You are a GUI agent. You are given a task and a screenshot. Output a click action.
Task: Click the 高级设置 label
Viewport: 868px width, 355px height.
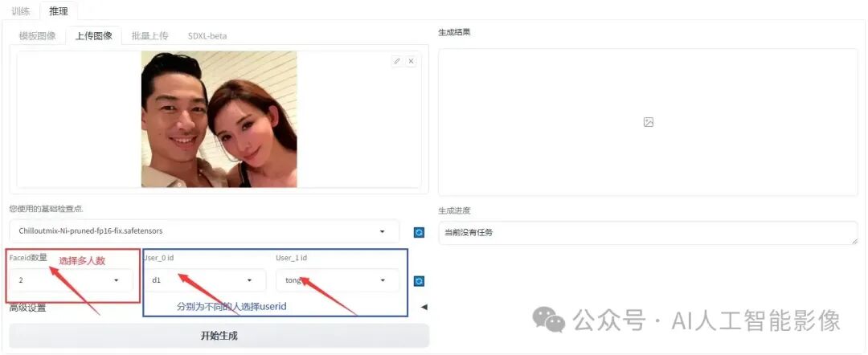[27, 308]
